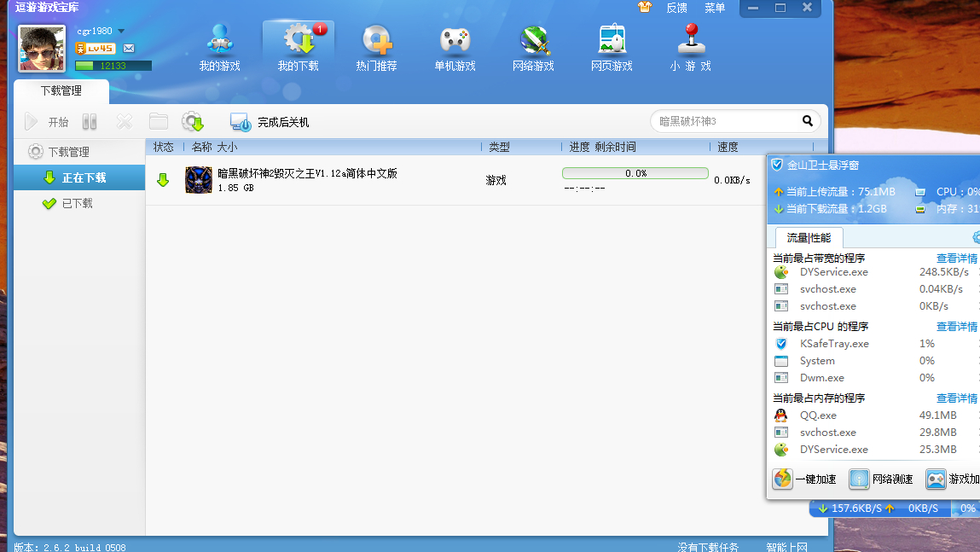The image size is (980, 552).
Task: Open 单机游戏 section
Action: (455, 48)
